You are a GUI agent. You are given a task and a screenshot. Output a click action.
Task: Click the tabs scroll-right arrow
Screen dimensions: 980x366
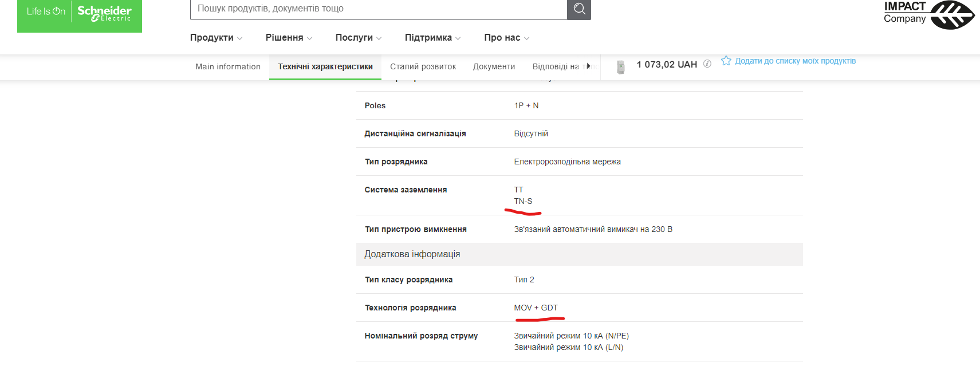(x=588, y=66)
